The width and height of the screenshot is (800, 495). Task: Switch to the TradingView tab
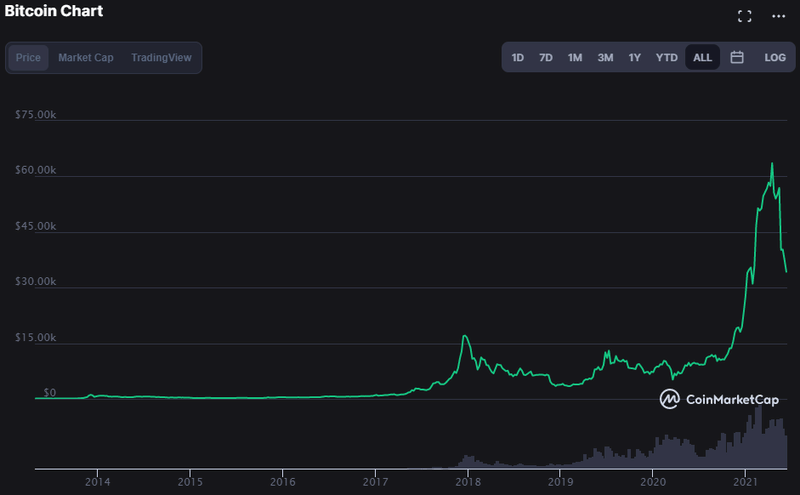(161, 58)
